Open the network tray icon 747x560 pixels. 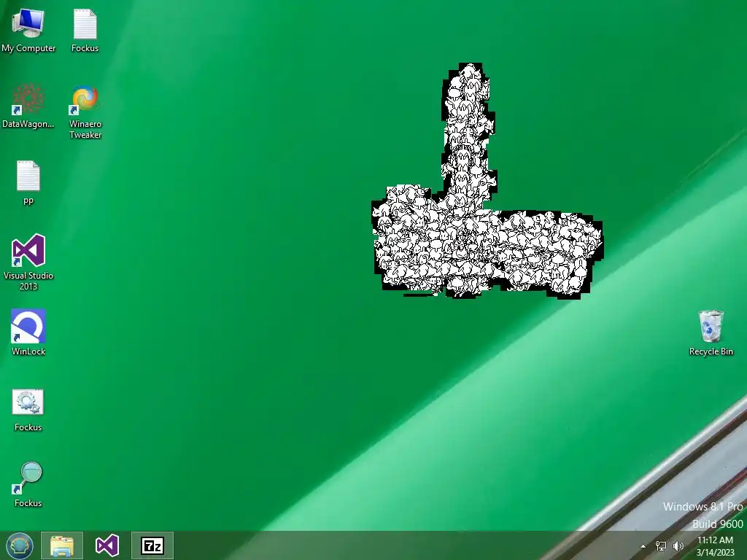(661, 546)
